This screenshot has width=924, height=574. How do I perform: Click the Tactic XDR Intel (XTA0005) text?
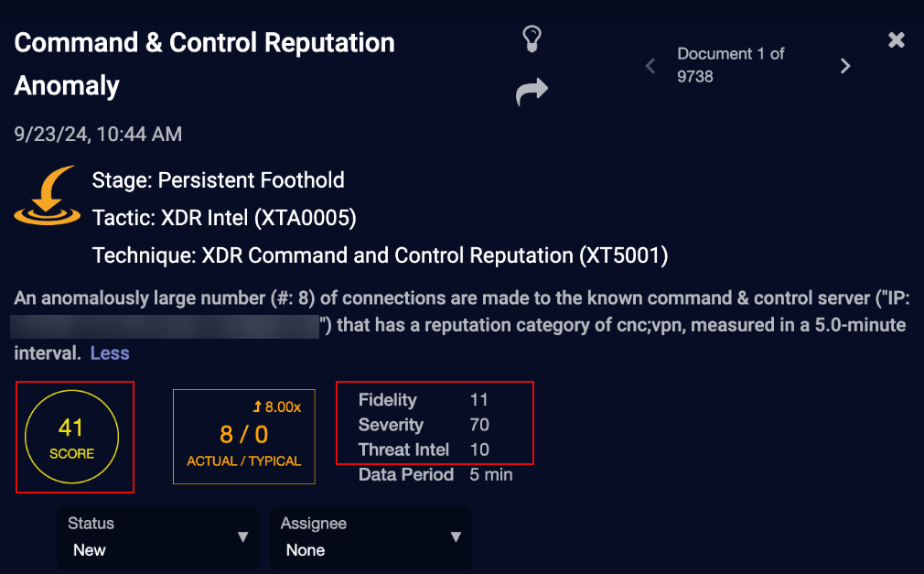(224, 218)
